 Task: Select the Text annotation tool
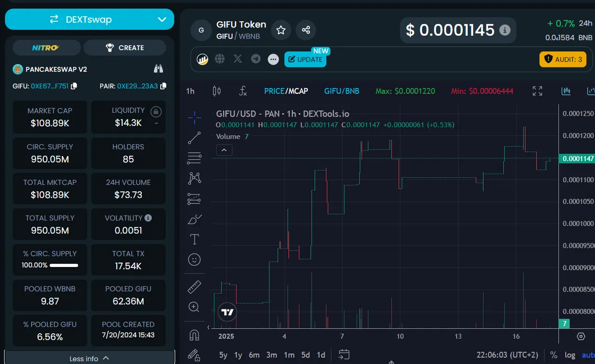pyautogui.click(x=194, y=240)
